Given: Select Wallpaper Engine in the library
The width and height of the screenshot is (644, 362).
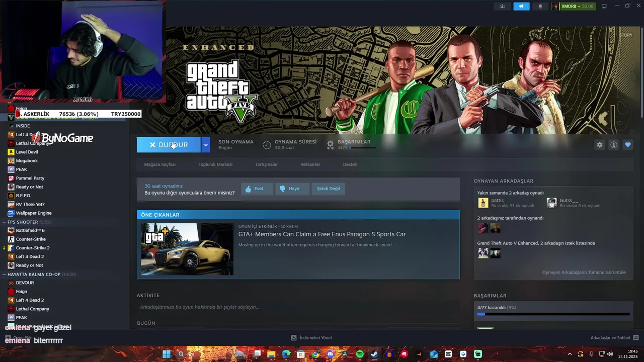Looking at the screenshot, I should click(x=34, y=213).
